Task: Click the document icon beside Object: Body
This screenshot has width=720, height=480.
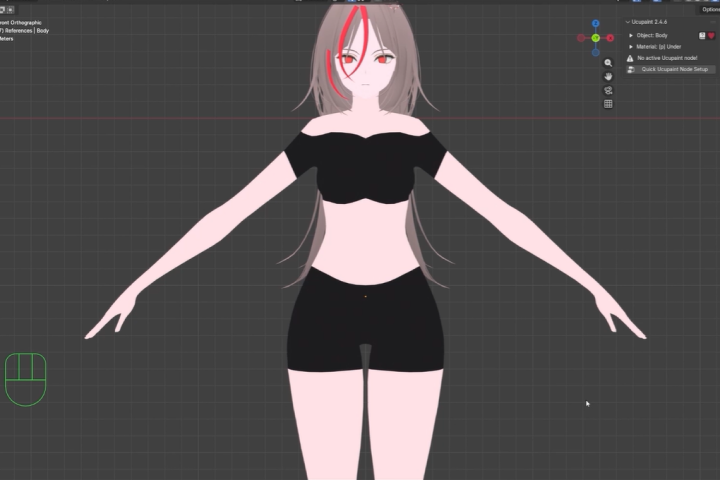Action: [702, 35]
